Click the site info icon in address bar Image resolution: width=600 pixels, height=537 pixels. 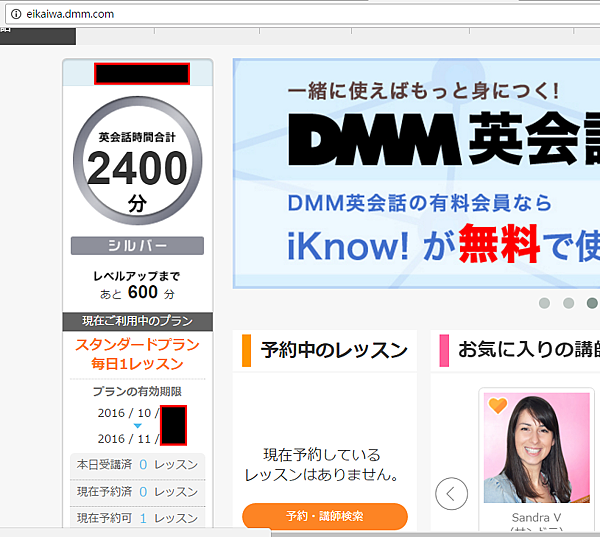pyautogui.click(x=16, y=14)
